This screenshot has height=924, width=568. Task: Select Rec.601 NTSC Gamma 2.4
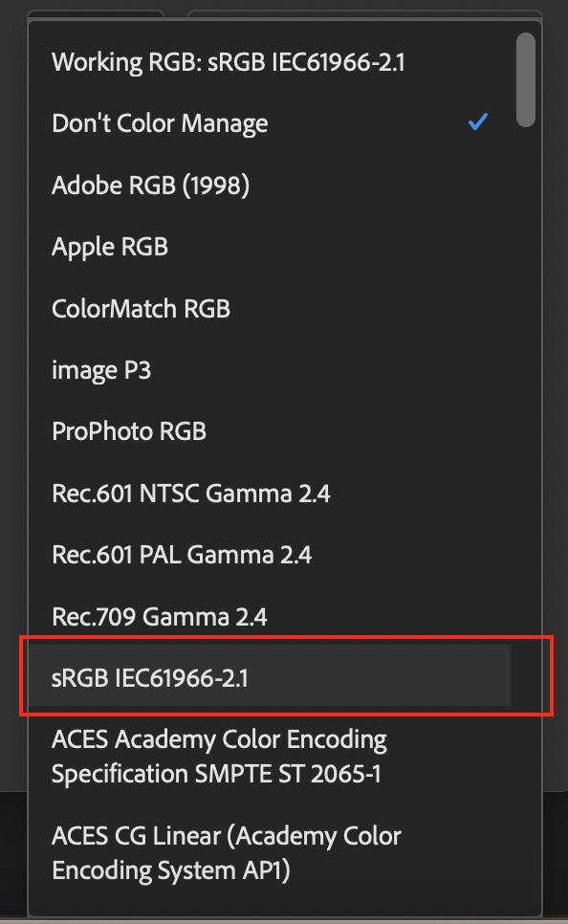point(270,494)
